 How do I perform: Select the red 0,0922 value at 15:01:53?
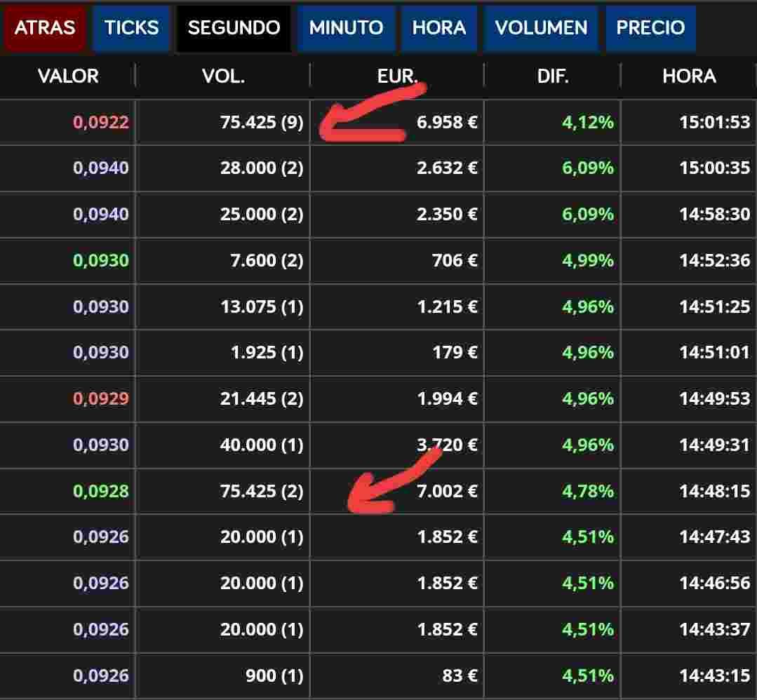click(x=101, y=123)
